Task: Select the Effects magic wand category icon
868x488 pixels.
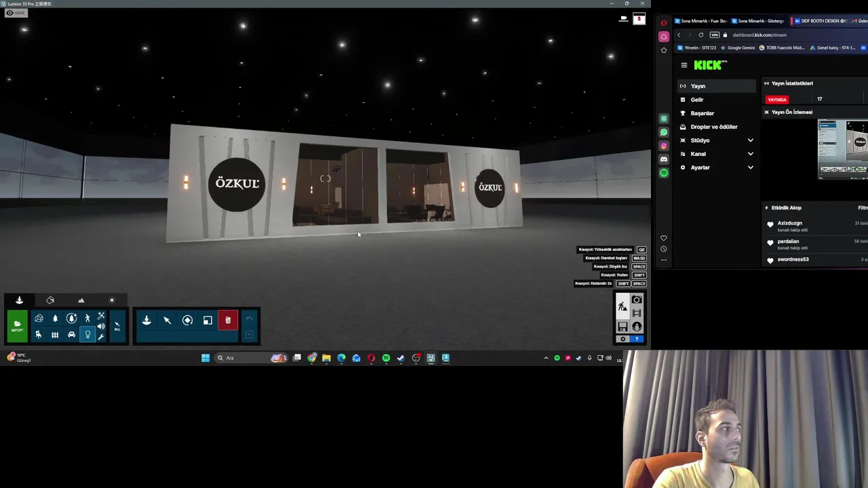Action: [101, 316]
